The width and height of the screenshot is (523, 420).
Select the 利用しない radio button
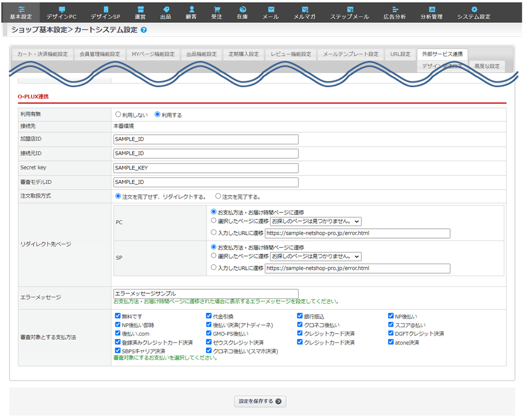118,114
